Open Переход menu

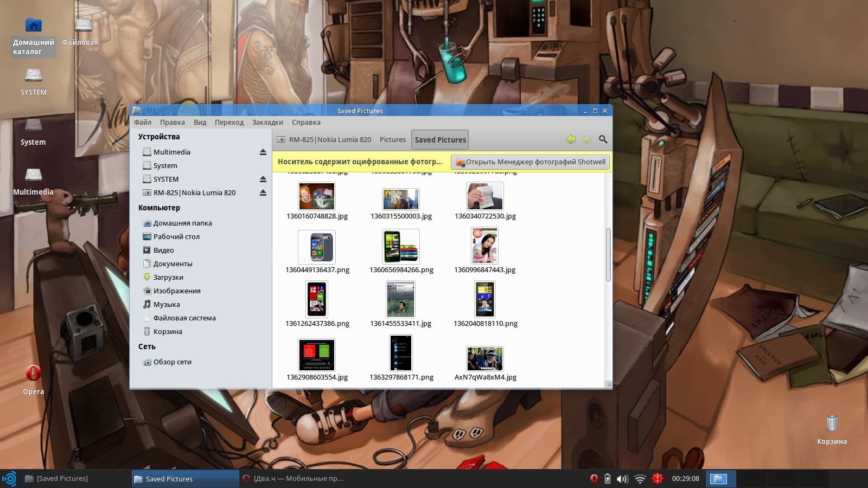pyautogui.click(x=229, y=122)
